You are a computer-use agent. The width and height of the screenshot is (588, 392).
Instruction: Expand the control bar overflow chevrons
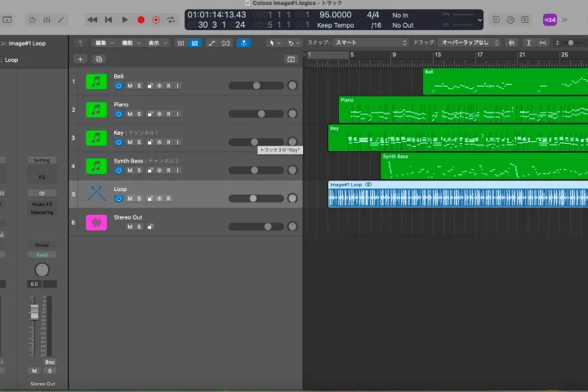coord(564,20)
